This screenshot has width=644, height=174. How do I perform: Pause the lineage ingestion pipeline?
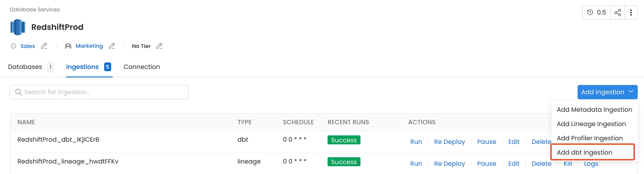[x=487, y=164]
